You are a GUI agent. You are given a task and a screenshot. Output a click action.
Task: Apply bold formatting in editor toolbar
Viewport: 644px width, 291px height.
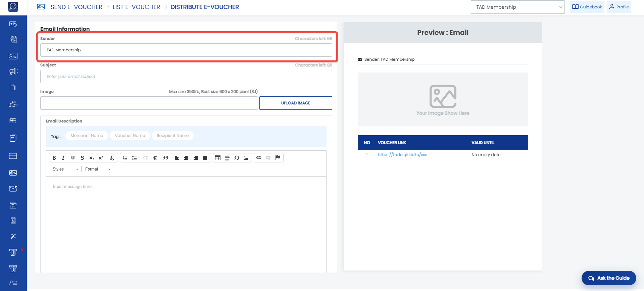point(54,158)
